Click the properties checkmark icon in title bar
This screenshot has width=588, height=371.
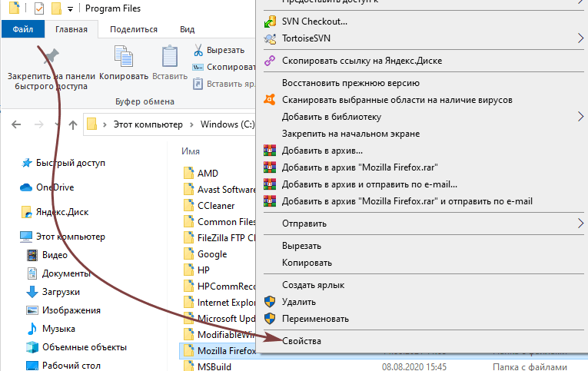pyautogui.click(x=39, y=8)
